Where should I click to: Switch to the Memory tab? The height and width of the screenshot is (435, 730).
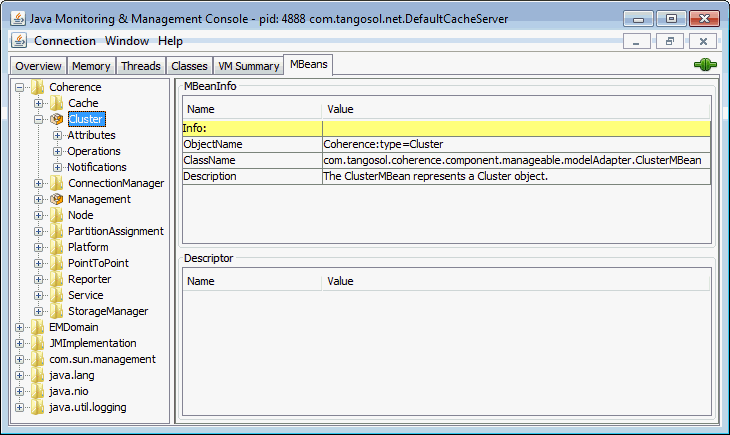91,66
